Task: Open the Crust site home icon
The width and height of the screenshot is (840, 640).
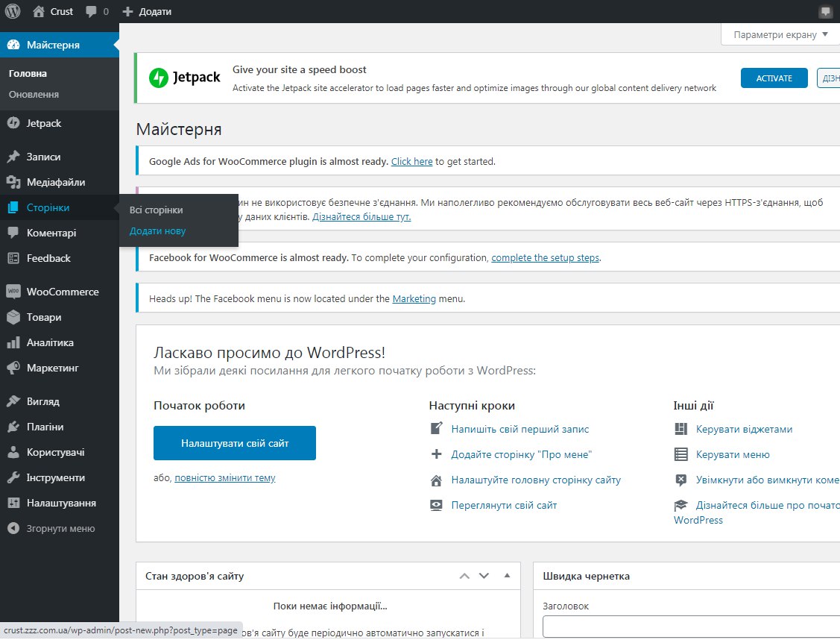Action: click(39, 11)
